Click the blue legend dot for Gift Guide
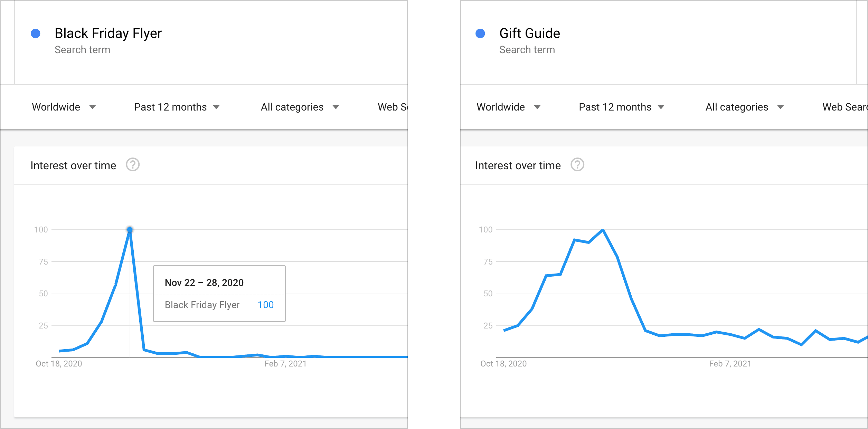This screenshot has width=868, height=429. tap(480, 33)
